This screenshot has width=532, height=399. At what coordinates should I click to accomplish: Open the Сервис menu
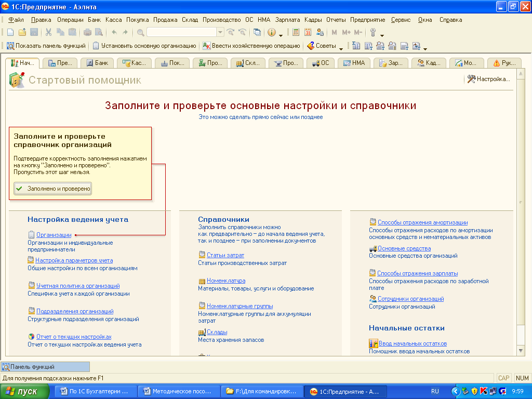point(401,20)
